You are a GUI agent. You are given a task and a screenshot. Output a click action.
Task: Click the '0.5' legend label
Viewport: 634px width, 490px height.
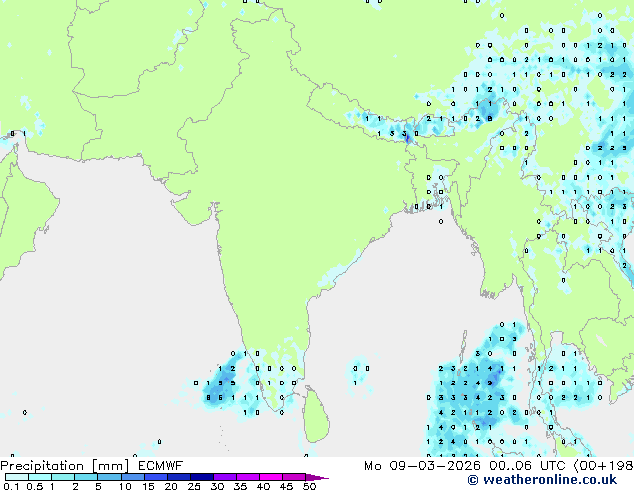click(34, 486)
